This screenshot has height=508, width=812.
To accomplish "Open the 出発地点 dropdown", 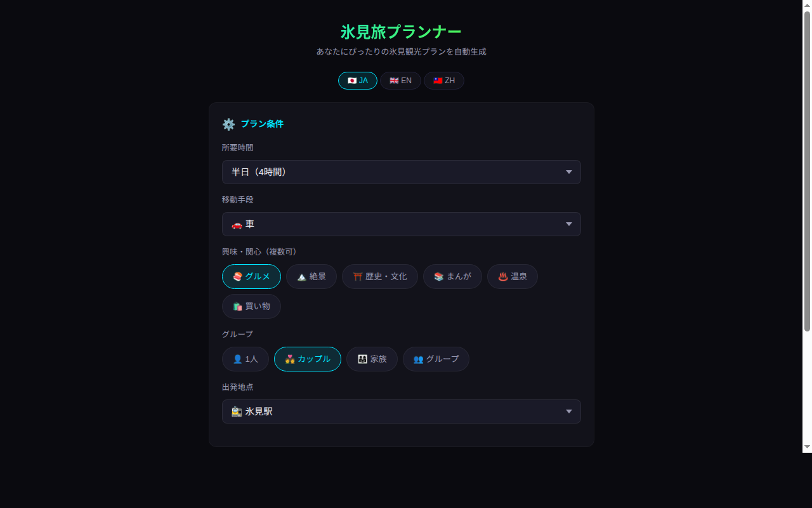I will point(401,411).
